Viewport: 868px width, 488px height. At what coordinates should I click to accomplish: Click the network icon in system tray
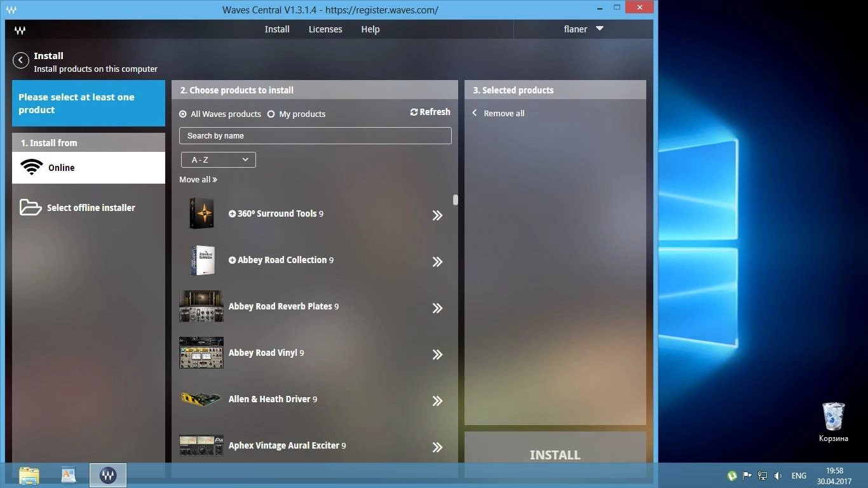(763, 475)
